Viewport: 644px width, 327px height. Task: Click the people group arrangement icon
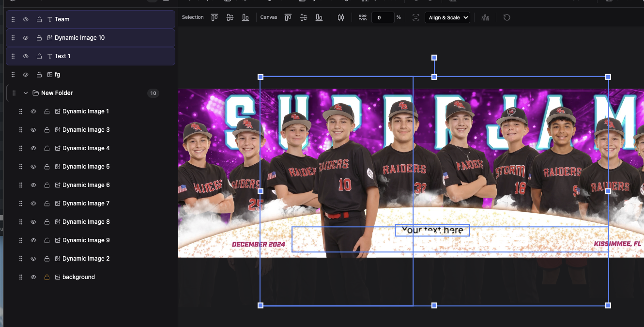pos(485,17)
